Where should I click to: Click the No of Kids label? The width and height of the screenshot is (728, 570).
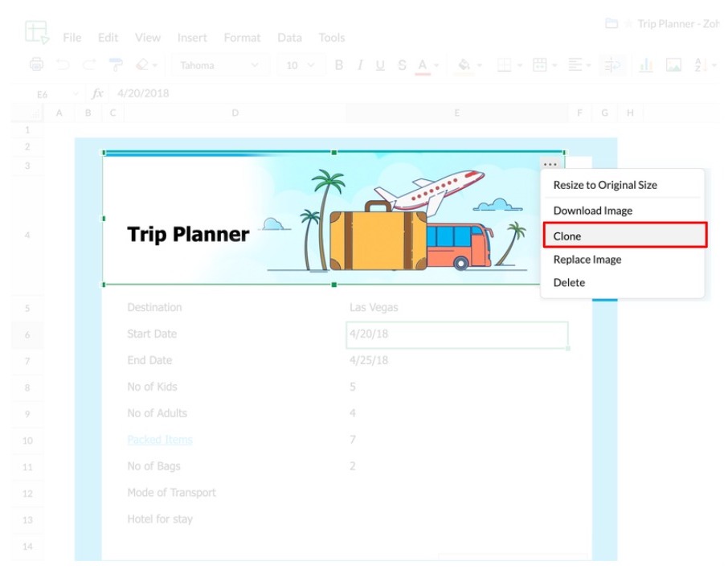tap(153, 387)
